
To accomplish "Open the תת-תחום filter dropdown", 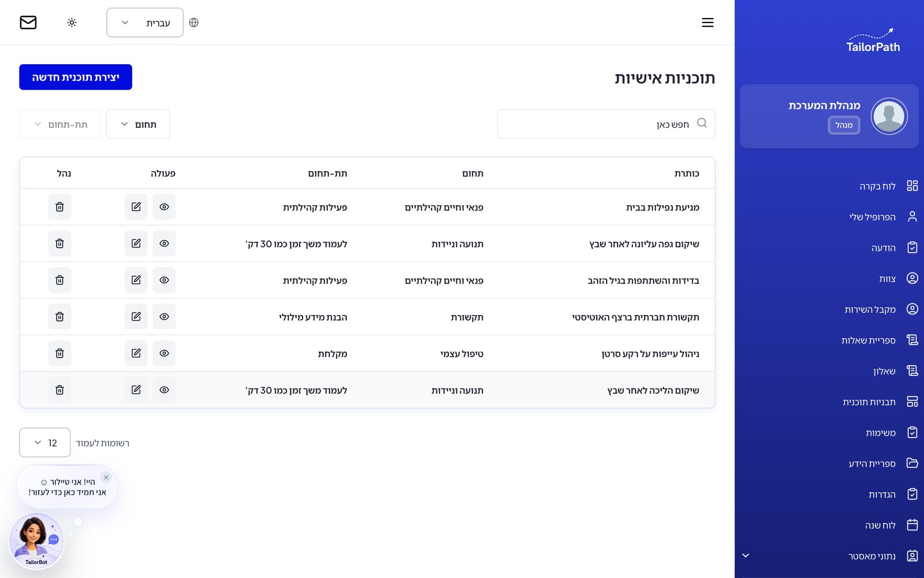I will click(x=60, y=124).
